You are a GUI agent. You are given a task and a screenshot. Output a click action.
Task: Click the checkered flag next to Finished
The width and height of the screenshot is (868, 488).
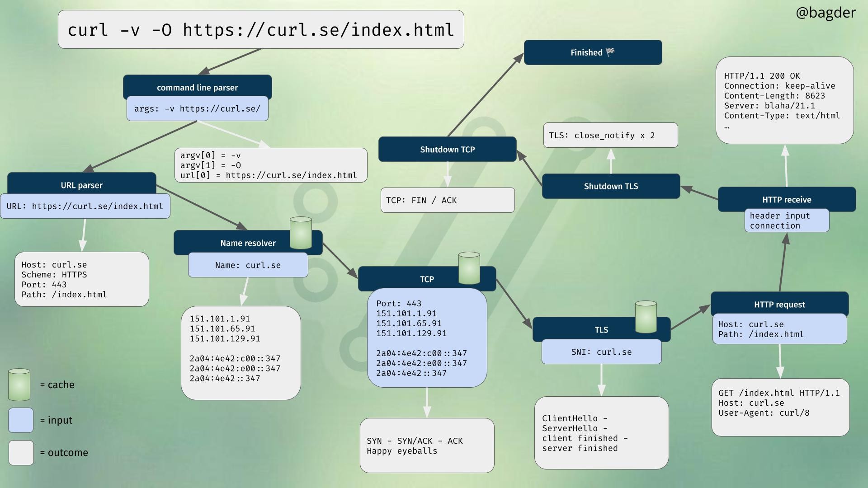[610, 52]
